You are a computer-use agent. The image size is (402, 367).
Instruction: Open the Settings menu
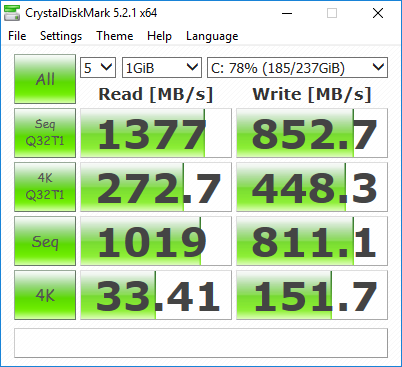click(61, 36)
